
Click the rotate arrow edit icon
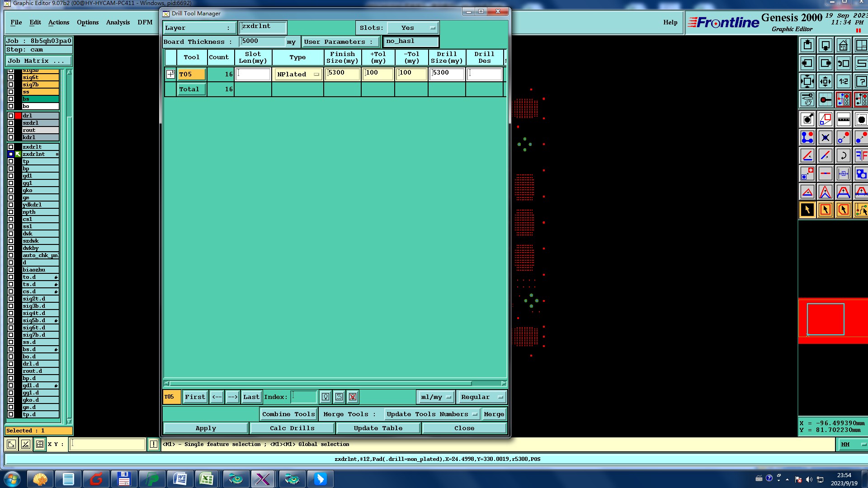(843, 155)
